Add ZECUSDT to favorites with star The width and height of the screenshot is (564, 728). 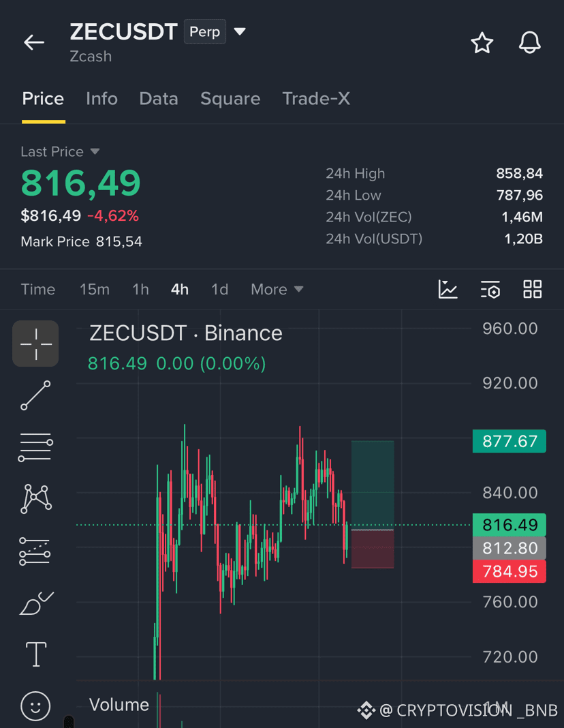[x=482, y=43]
